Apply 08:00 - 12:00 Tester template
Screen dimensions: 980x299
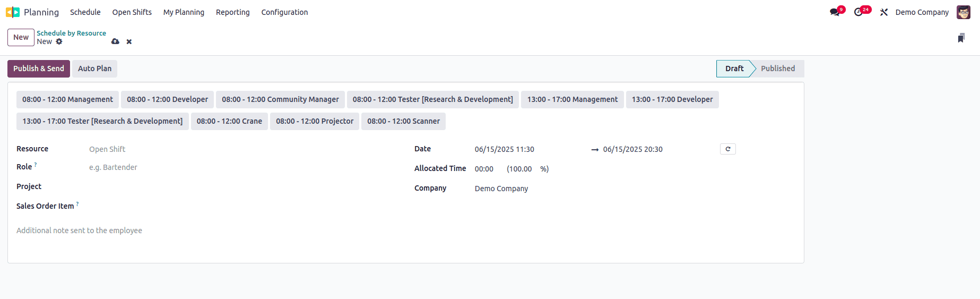[433, 99]
